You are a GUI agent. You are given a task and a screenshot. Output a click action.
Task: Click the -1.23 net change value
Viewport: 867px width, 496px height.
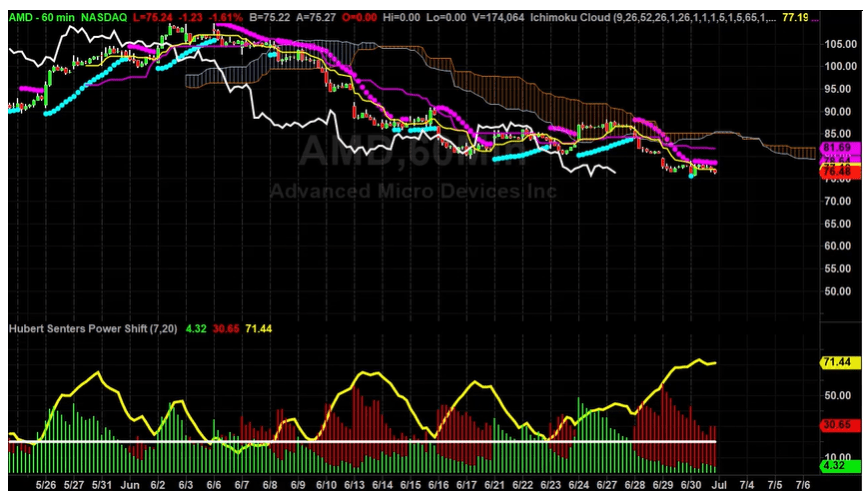(191, 18)
